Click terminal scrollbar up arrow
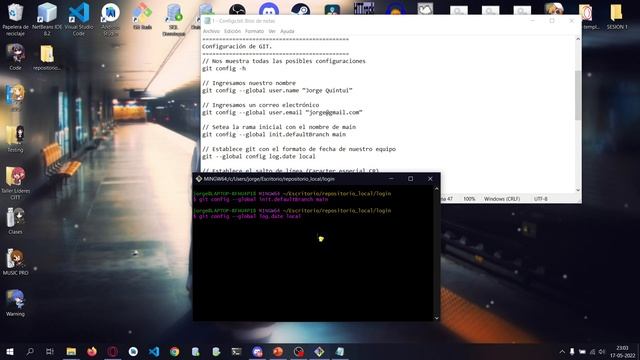640x360 pixels. (x=436, y=189)
